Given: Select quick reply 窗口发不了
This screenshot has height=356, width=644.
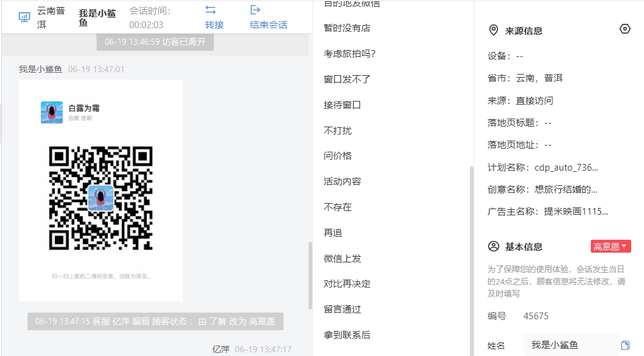Looking at the screenshot, I should (x=347, y=79).
